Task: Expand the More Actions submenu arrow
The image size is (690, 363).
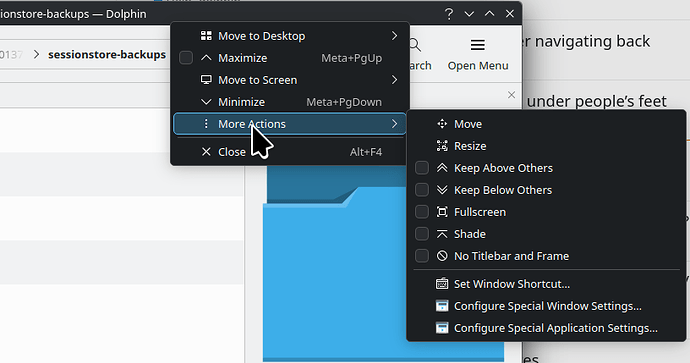Action: pos(394,124)
